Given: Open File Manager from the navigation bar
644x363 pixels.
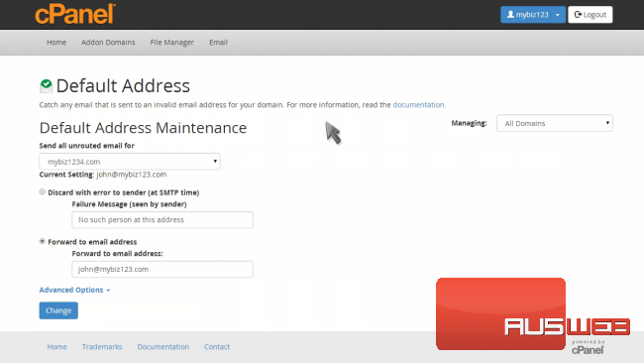Looking at the screenshot, I should tap(171, 43).
